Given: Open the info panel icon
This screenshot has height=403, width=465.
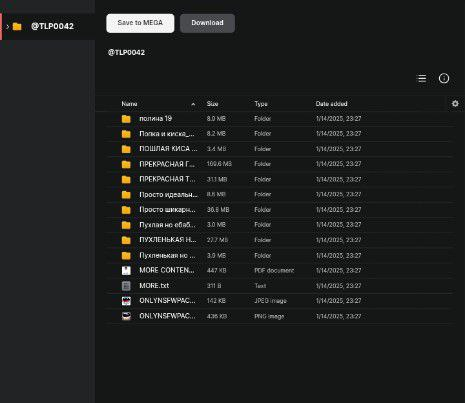Looking at the screenshot, I should tap(444, 78).
